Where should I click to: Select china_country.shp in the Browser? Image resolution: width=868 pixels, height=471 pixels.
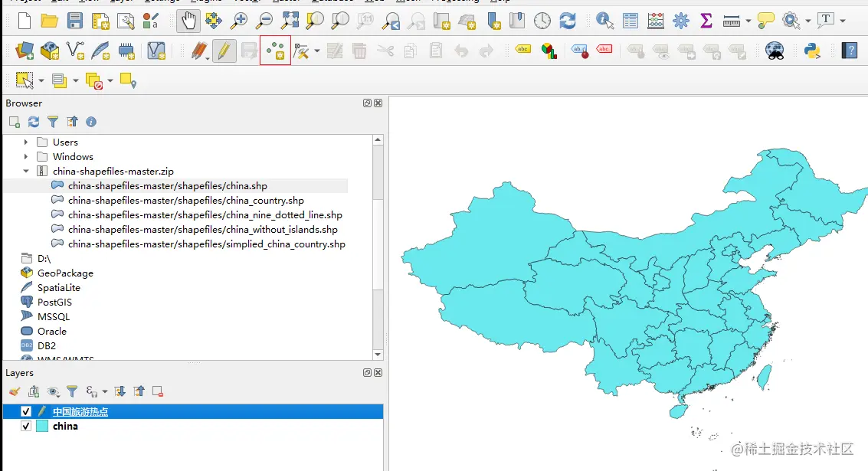(186, 201)
